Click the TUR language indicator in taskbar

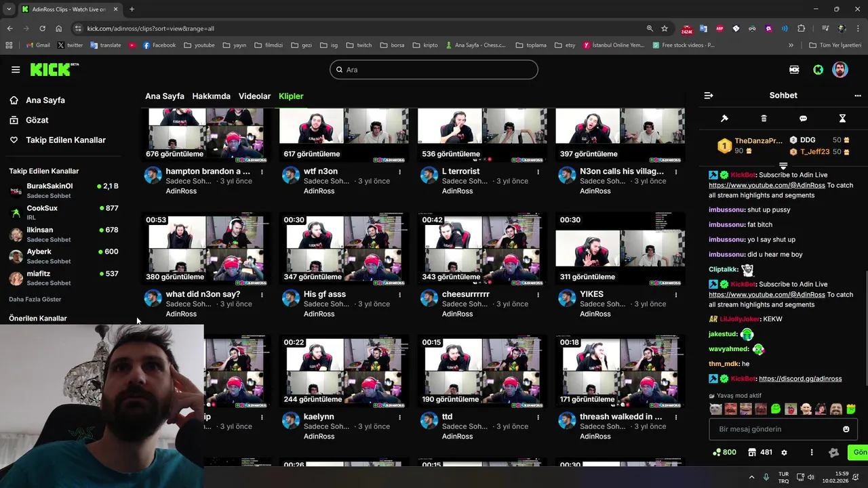coord(783,477)
